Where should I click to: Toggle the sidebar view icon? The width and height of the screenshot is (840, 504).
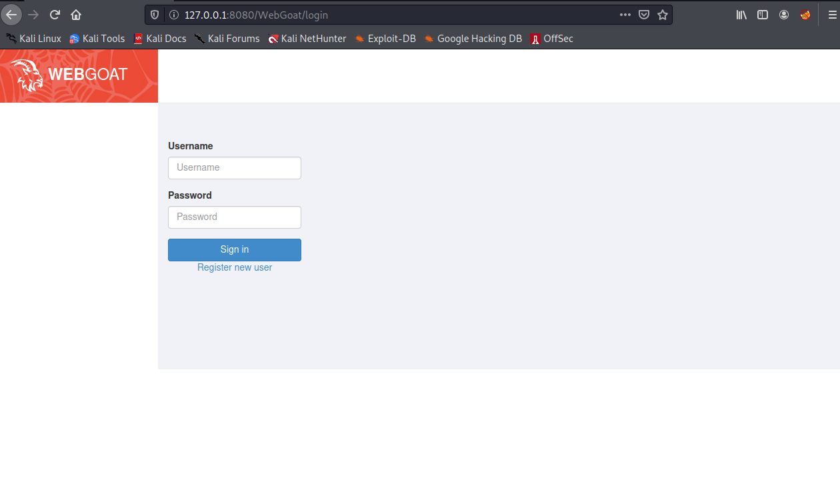tap(763, 15)
